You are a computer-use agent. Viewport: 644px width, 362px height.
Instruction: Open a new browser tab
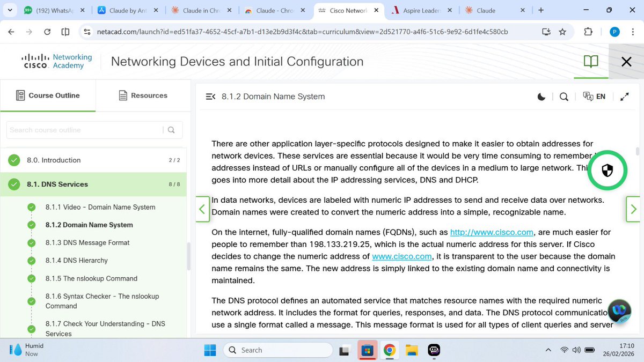point(540,10)
